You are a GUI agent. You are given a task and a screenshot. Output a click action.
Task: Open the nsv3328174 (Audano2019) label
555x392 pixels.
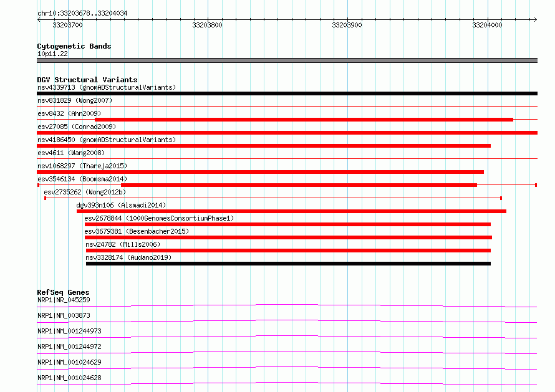click(128, 257)
